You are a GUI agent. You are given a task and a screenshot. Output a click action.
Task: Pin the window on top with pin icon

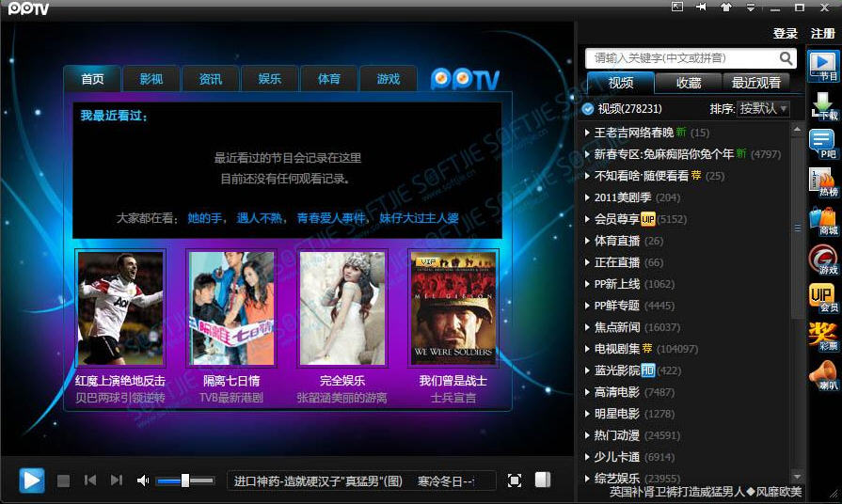tap(701, 7)
